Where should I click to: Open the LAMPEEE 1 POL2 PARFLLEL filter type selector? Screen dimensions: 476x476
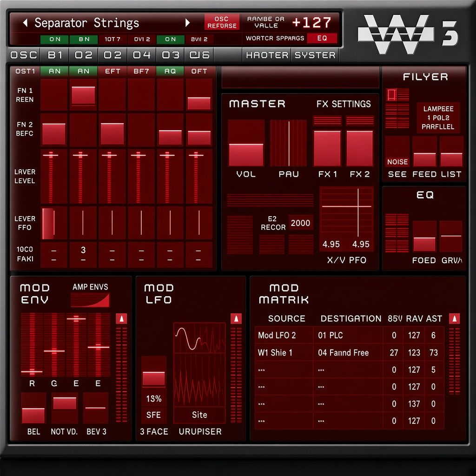pyautogui.click(x=438, y=118)
